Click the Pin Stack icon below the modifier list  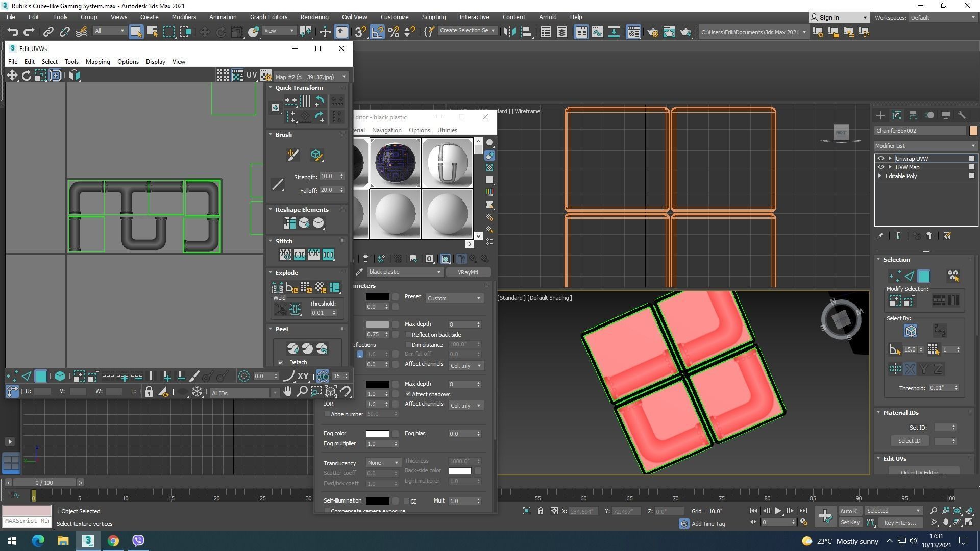[x=880, y=236]
